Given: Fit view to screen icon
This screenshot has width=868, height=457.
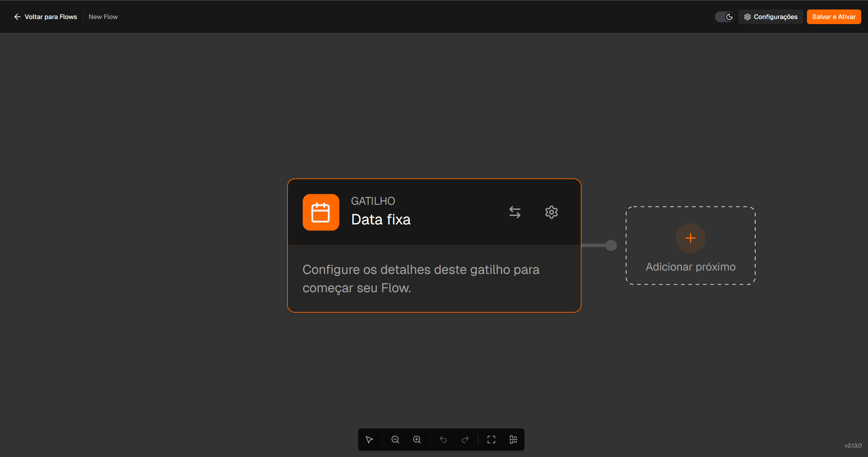Looking at the screenshot, I should point(491,439).
